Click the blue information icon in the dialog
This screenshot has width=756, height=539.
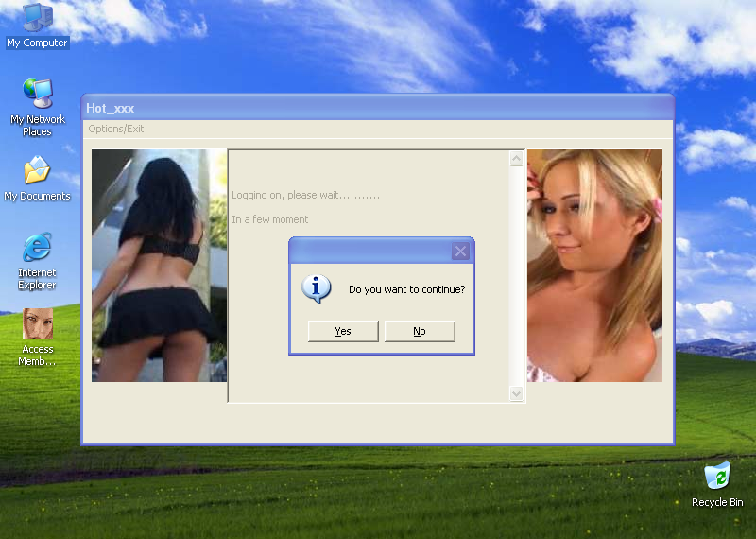[317, 288]
